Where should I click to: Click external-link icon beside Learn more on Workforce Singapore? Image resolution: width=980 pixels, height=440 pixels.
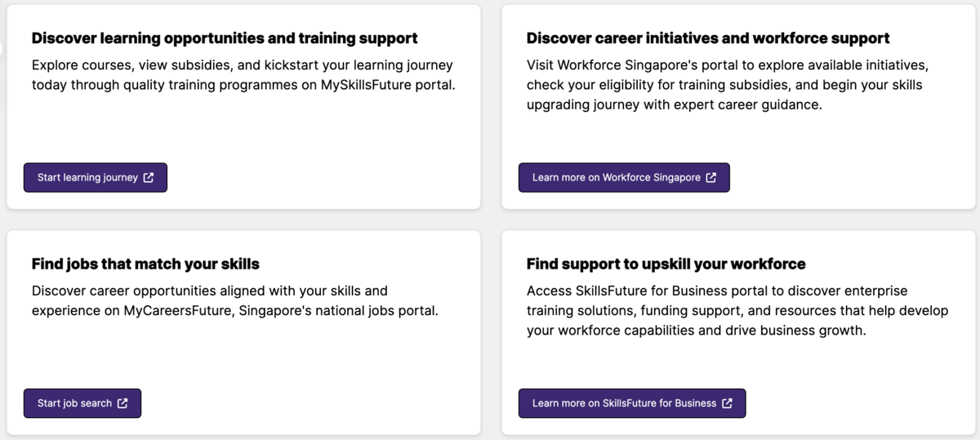(711, 177)
